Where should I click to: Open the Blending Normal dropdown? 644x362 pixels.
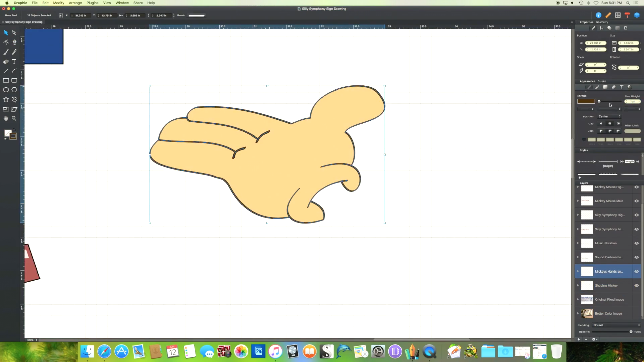pyautogui.click(x=616, y=325)
